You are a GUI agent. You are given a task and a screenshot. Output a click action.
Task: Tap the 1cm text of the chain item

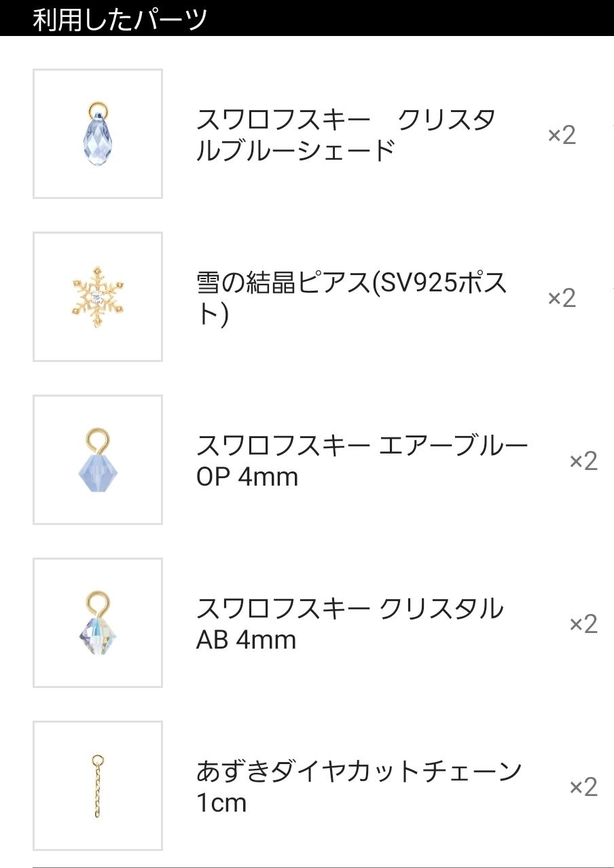pyautogui.click(x=221, y=803)
